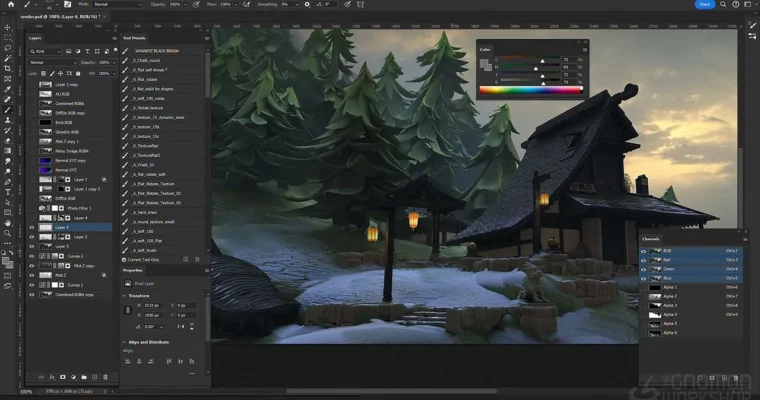Flip horizontal button in Transform section
Viewport: 760px width, 400px height.
[x=181, y=327]
